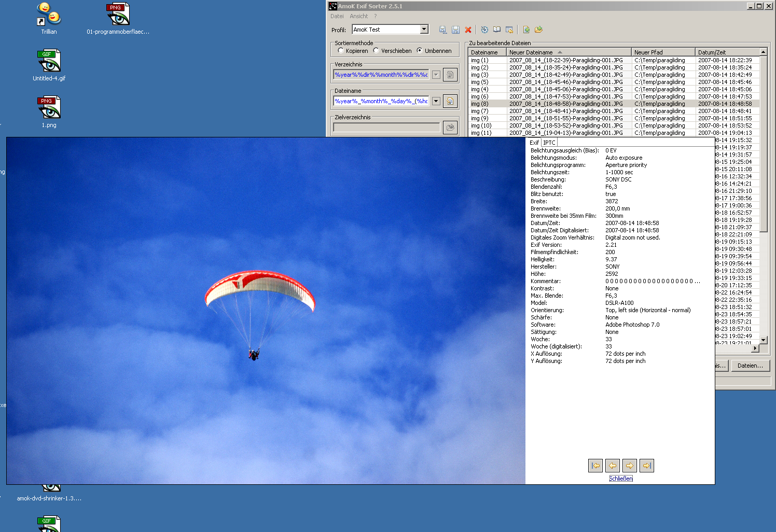Click the leftmost save profile toolbar icon

(x=442, y=30)
